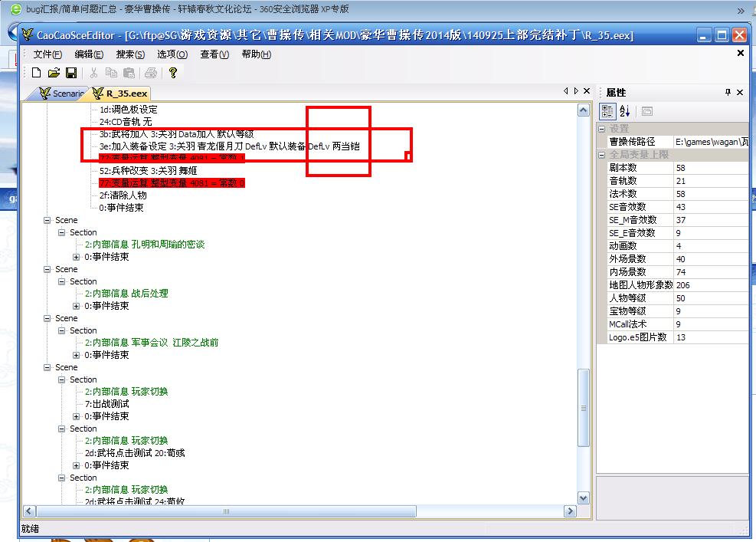Edit 曹操传路径 value field
This screenshot has height=542, width=756.
point(711,141)
